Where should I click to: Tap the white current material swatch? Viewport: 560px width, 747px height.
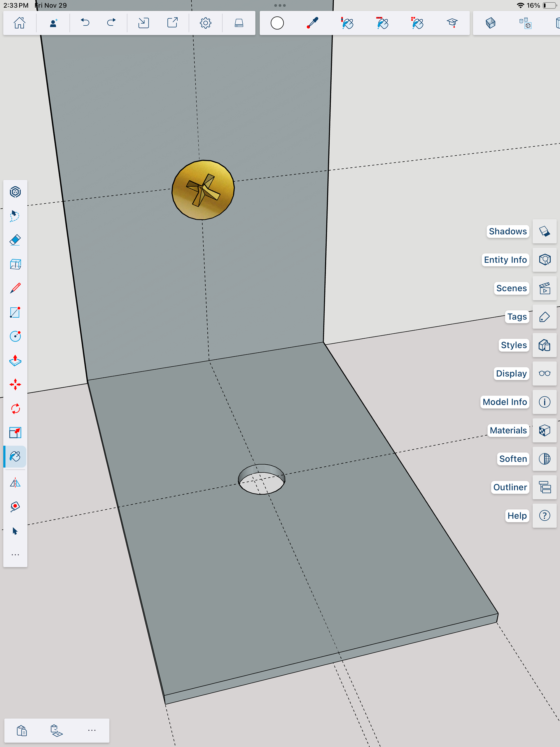coord(277,23)
